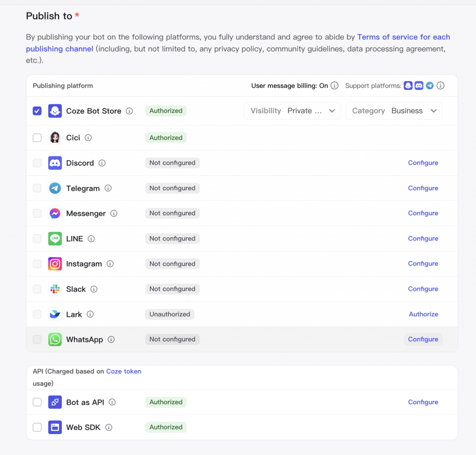
Task: Tick the Bot as API checkbox
Action: (37, 402)
